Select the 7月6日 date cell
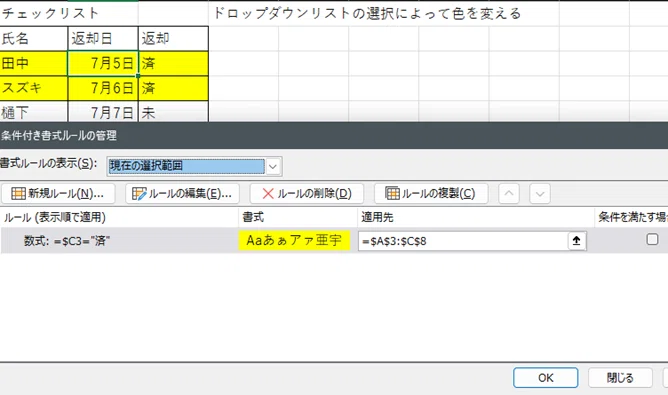This screenshot has width=668, height=395. point(103,88)
